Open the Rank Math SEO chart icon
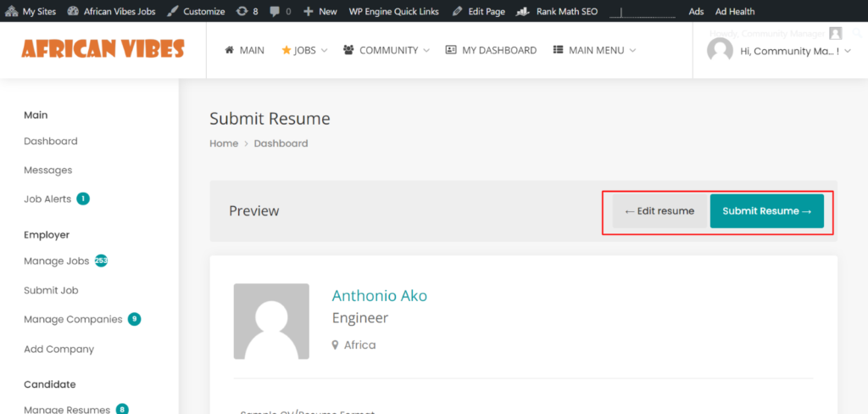Viewport: 868px width, 414px height. 522,11
